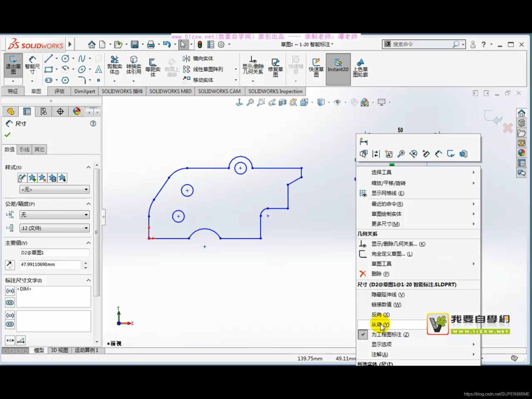Click Repair Sketch (修复草图) tool
532x399 pixels.
[x=275, y=68]
